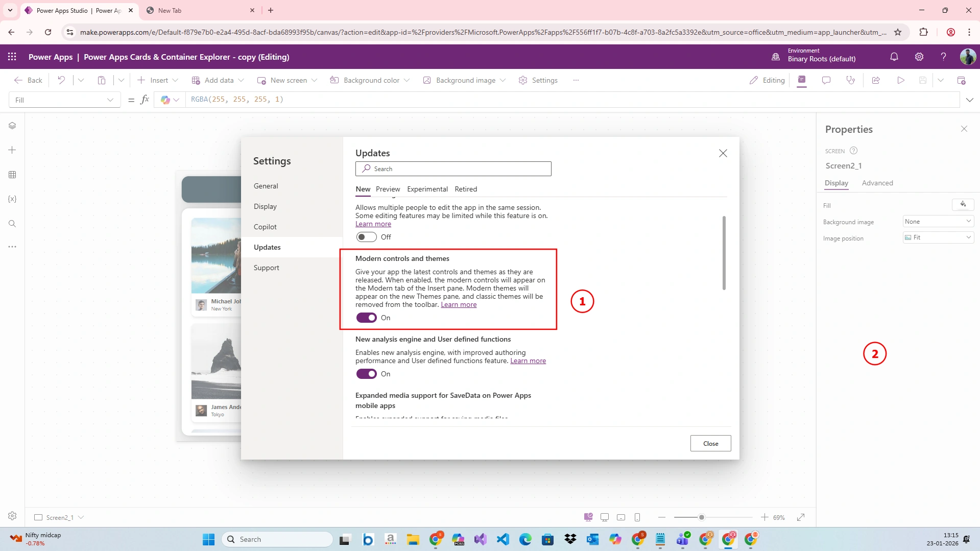Click the toolbar Settings button
This screenshot has height=551, width=980.
tap(538, 80)
